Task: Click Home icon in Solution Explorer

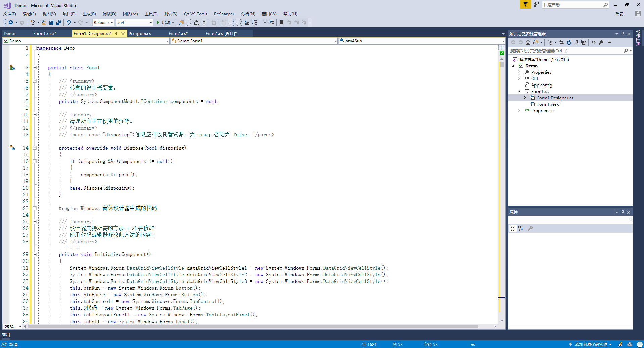Action: [x=528, y=42]
